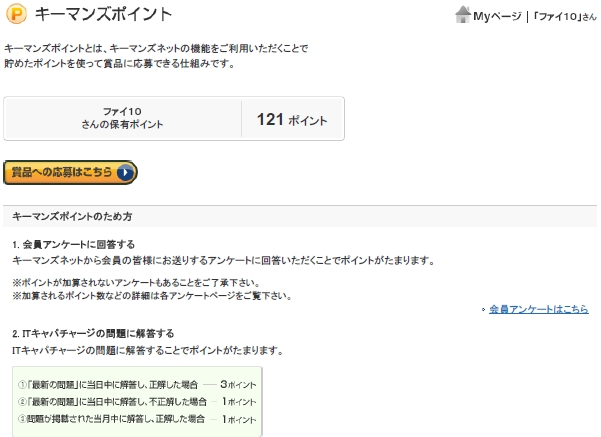Screen dimensions: 601x437
Task: Click the circled number ③ marker
Action: [x=22, y=419]
